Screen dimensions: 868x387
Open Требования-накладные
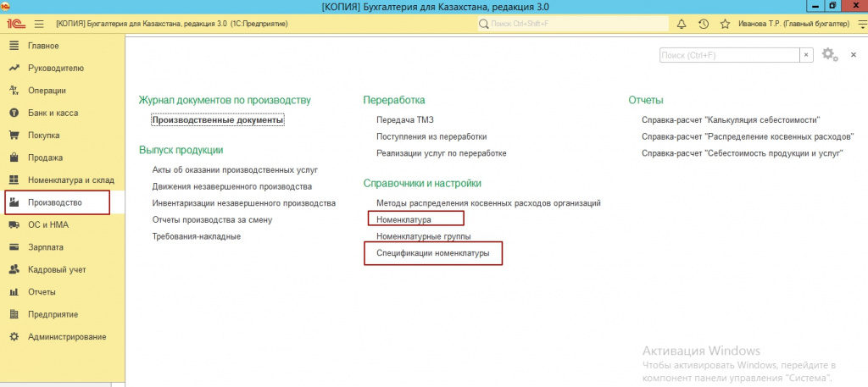tap(197, 236)
